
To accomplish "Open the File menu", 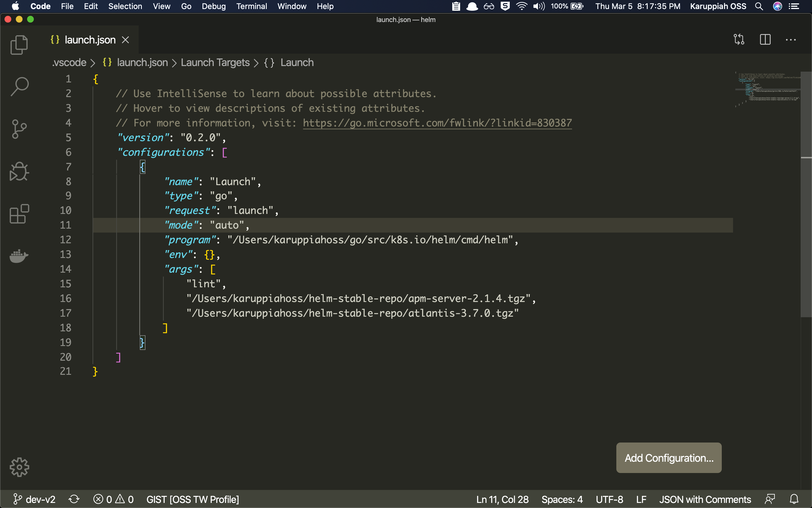I will (x=67, y=6).
